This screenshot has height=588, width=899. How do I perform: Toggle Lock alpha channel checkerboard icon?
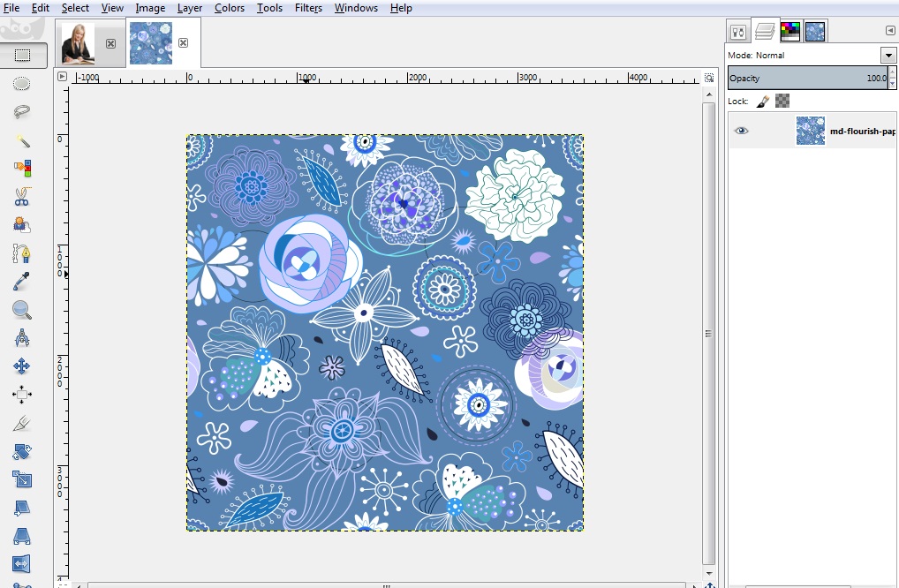782,101
